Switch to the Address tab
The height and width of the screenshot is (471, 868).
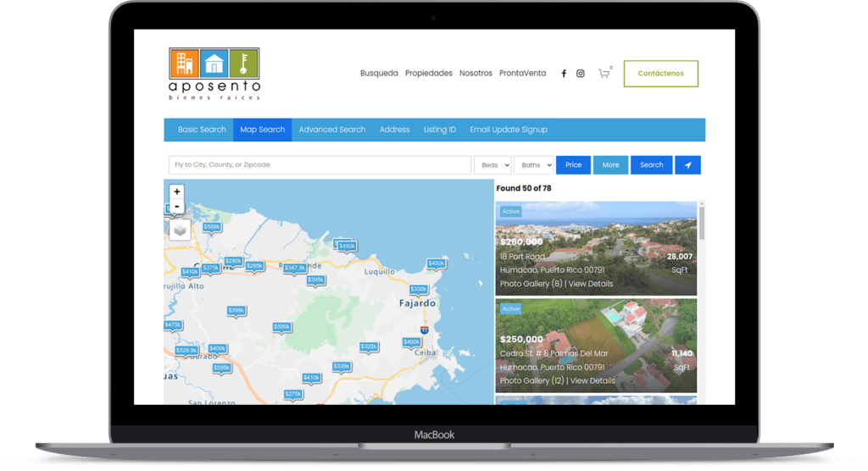point(395,130)
